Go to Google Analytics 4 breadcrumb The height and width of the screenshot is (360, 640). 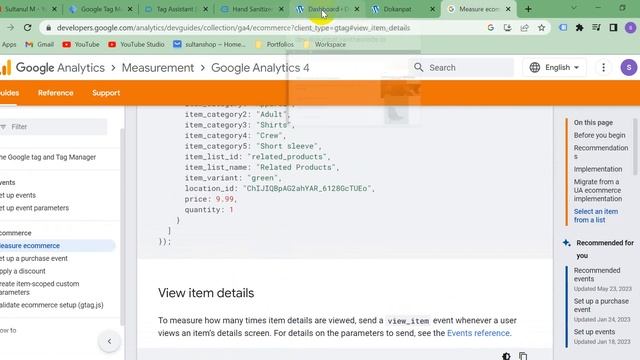tap(260, 68)
